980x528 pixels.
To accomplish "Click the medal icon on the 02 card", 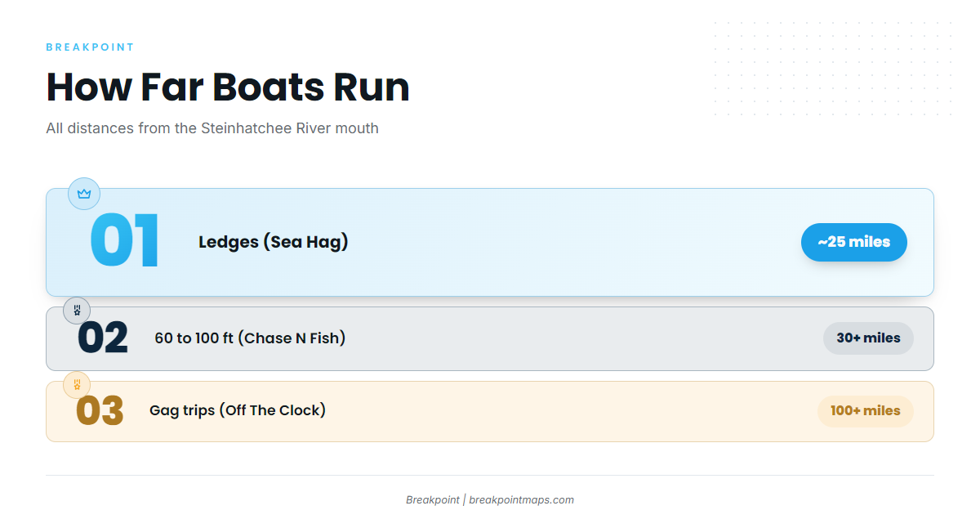I will (x=77, y=311).
